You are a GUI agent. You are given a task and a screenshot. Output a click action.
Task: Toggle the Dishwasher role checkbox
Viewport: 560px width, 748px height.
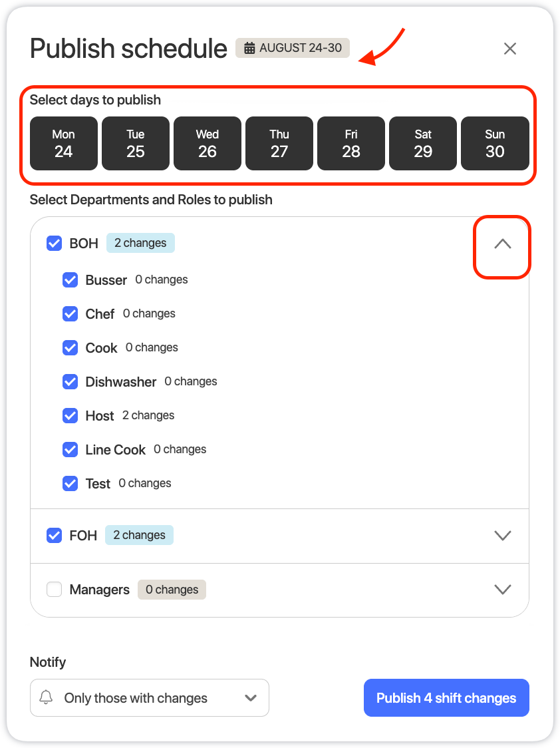point(70,381)
